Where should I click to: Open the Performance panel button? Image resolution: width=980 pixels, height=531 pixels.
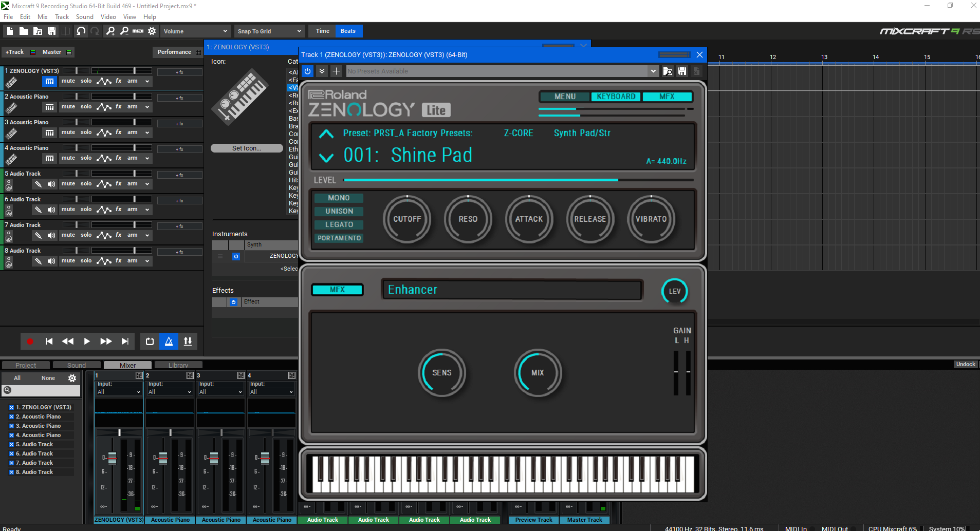tap(178, 52)
